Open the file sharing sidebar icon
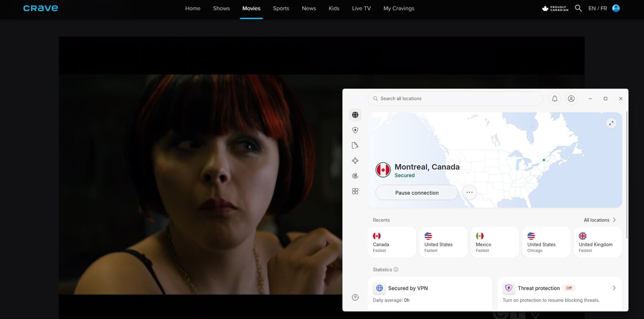The image size is (644, 319). click(355, 145)
